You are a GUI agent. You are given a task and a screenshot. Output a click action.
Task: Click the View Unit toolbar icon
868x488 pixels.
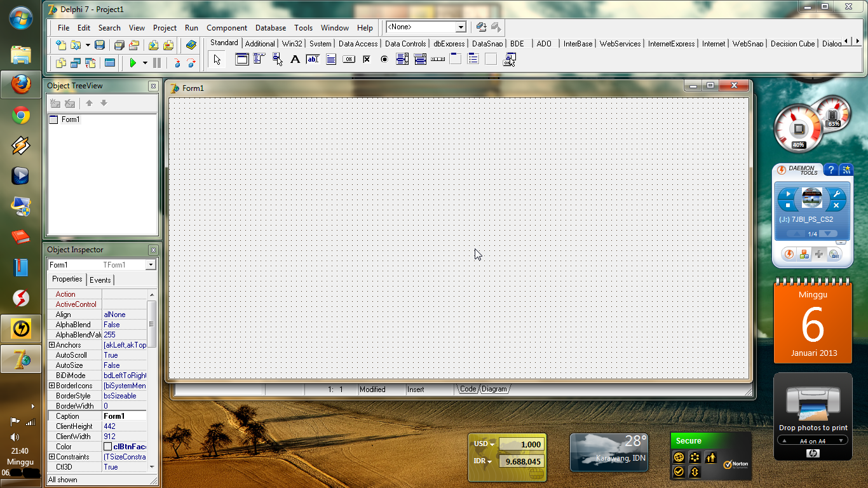click(x=61, y=63)
